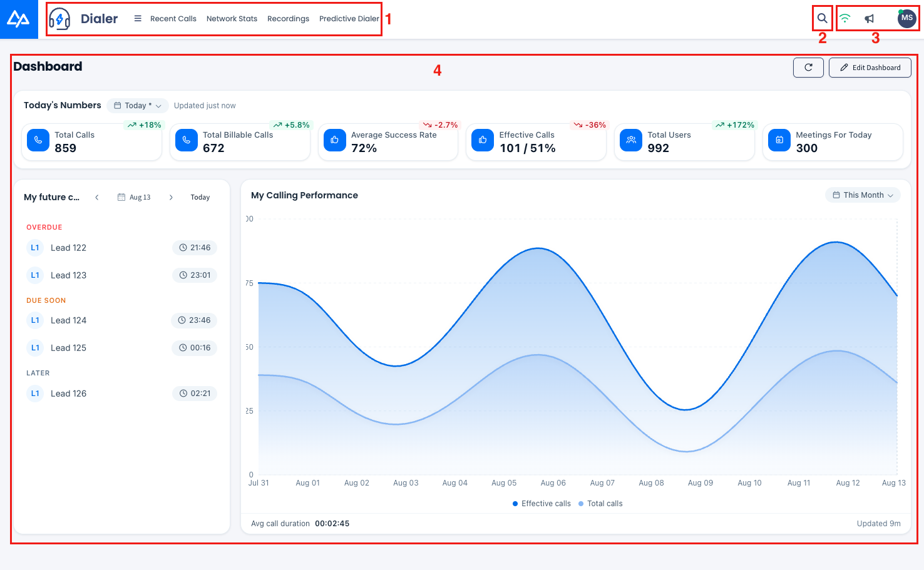
Task: Click the 23:46 time chip for Lead 124
Action: point(194,320)
